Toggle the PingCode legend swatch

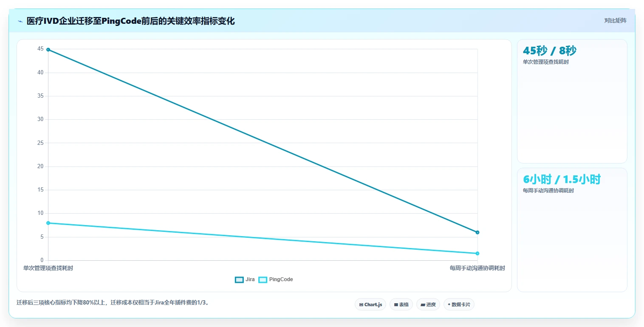[x=263, y=279]
